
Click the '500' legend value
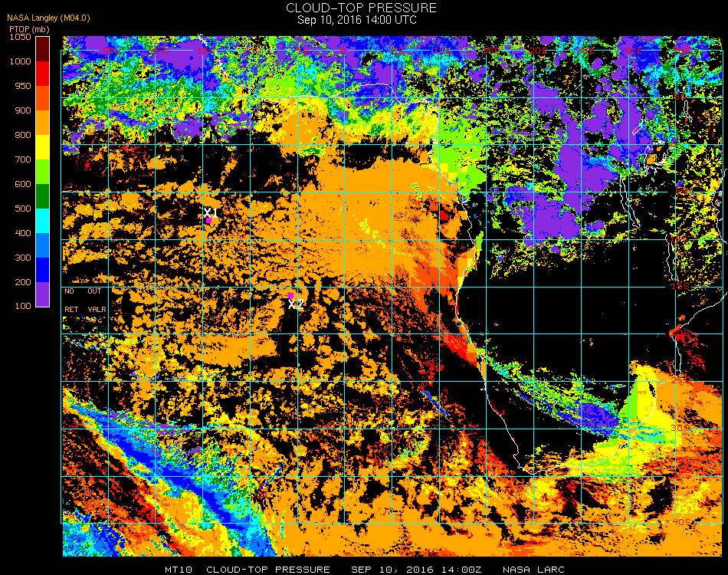pyautogui.click(x=23, y=209)
